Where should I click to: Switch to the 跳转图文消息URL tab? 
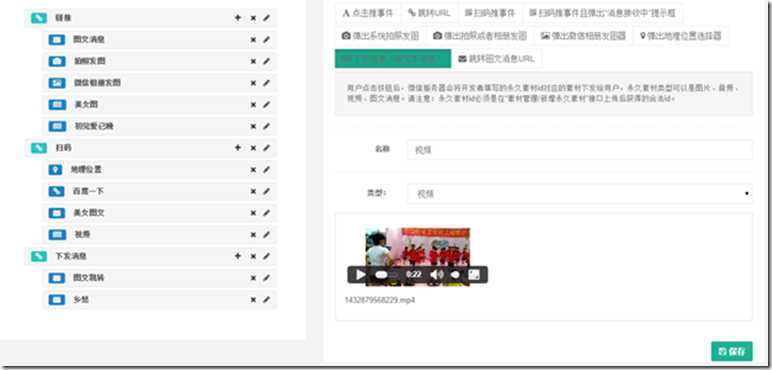pyautogui.click(x=496, y=59)
